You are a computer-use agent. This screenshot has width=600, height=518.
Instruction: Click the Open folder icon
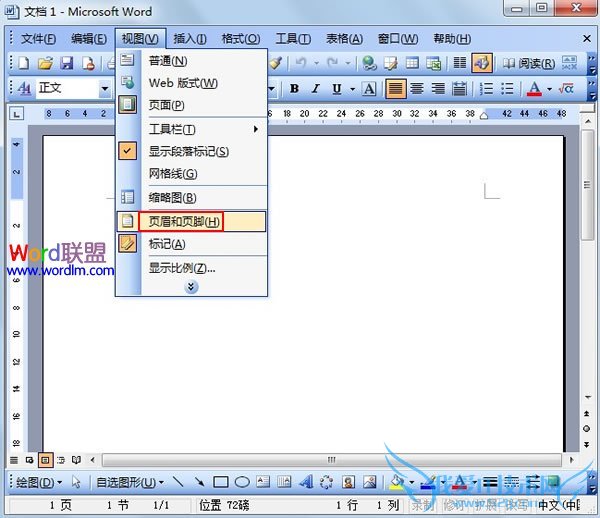(x=45, y=63)
